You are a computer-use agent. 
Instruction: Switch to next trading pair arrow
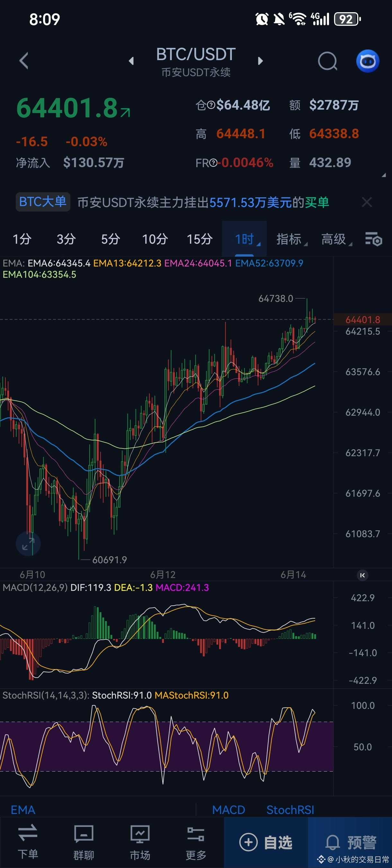point(260,61)
